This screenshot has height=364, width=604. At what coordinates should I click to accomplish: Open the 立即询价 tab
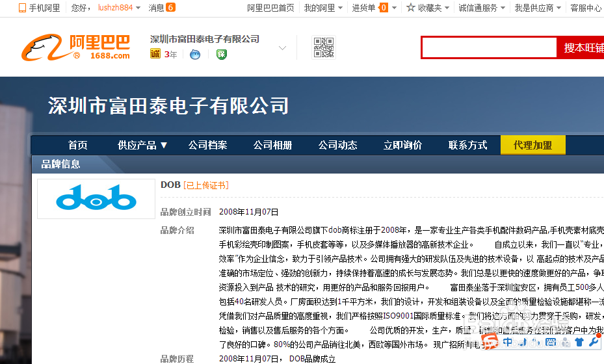coord(403,145)
